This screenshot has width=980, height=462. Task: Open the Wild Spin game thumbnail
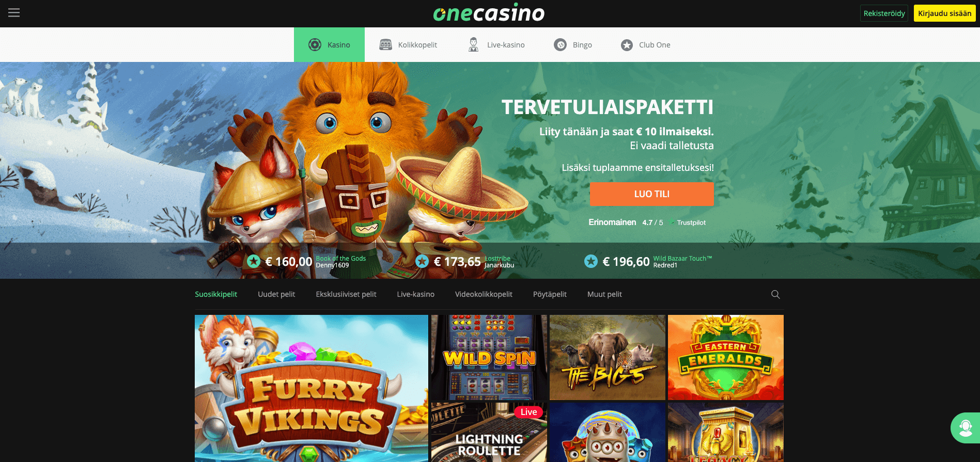click(489, 357)
